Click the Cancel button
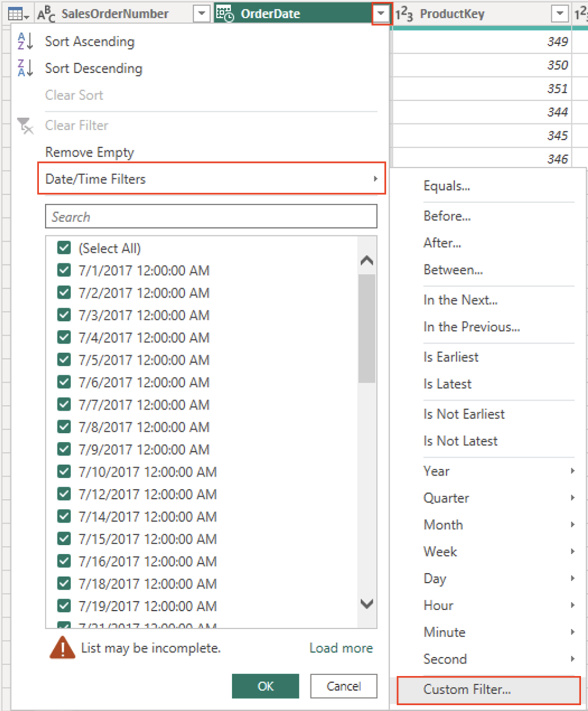This screenshot has width=588, height=711. pyautogui.click(x=344, y=686)
